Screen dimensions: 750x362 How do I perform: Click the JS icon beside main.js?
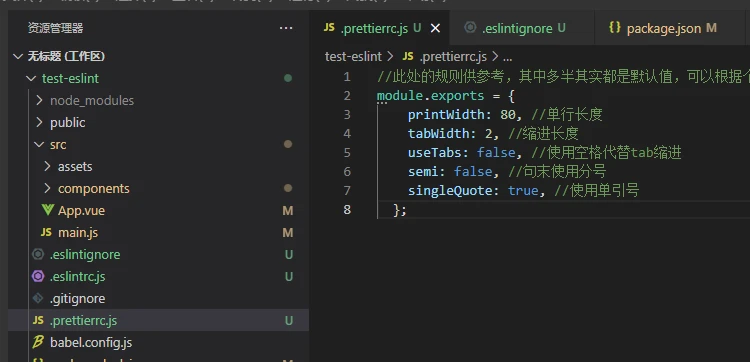coord(46,232)
